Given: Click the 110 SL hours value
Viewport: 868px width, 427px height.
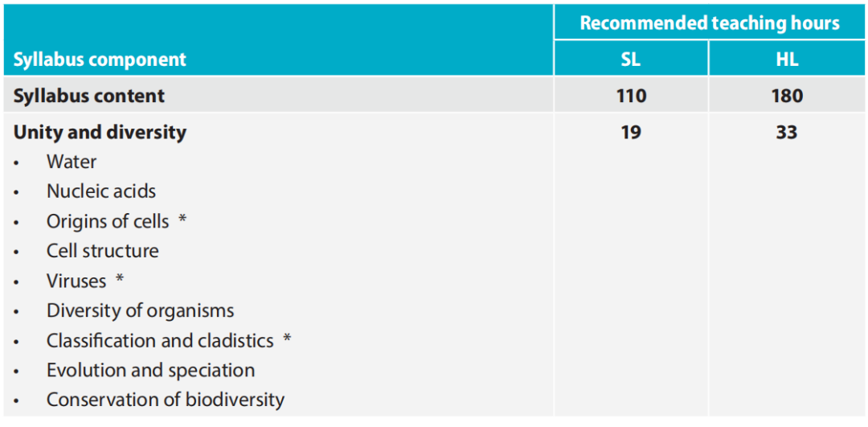Looking at the screenshot, I should [x=631, y=96].
